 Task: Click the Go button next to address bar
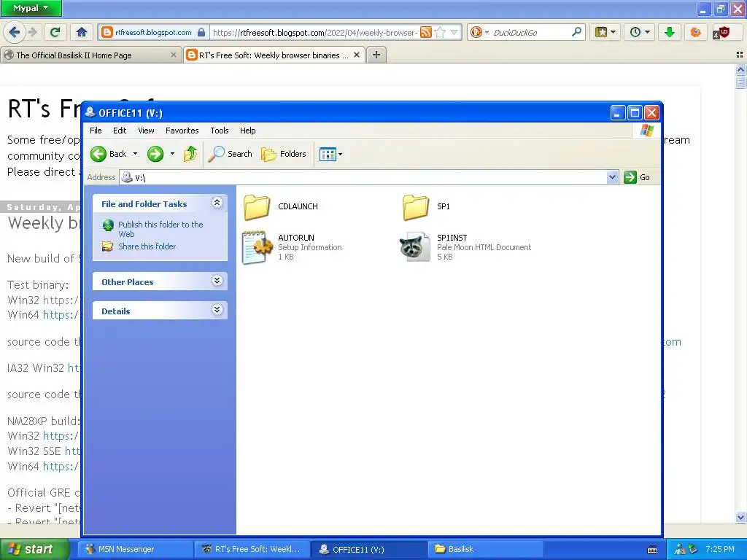pyautogui.click(x=638, y=177)
